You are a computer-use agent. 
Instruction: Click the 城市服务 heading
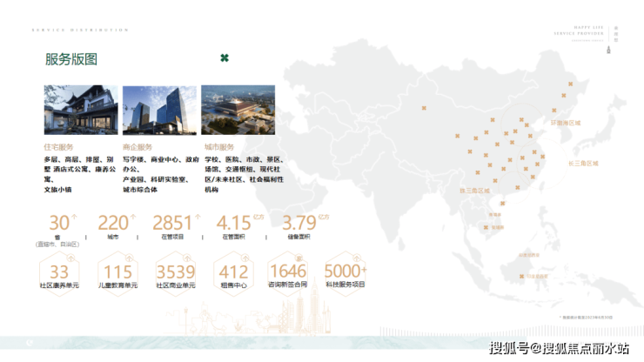click(219, 147)
